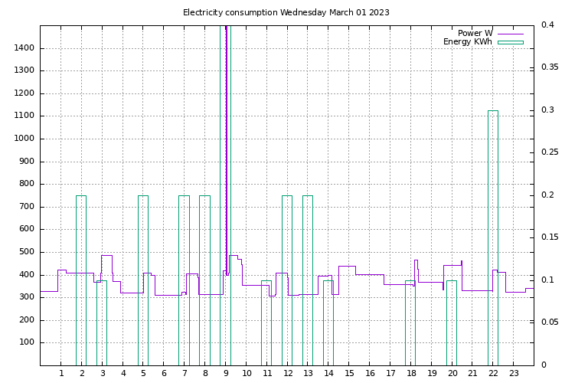Click the green energy bar at hour 2
This screenshot has width=588, height=383.
point(81,280)
